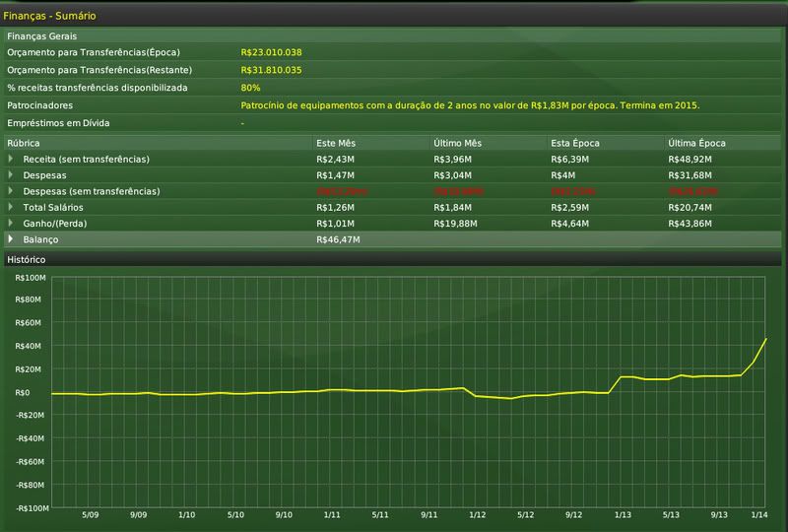Click the 1/14 marker on the chart axis

[759, 514]
